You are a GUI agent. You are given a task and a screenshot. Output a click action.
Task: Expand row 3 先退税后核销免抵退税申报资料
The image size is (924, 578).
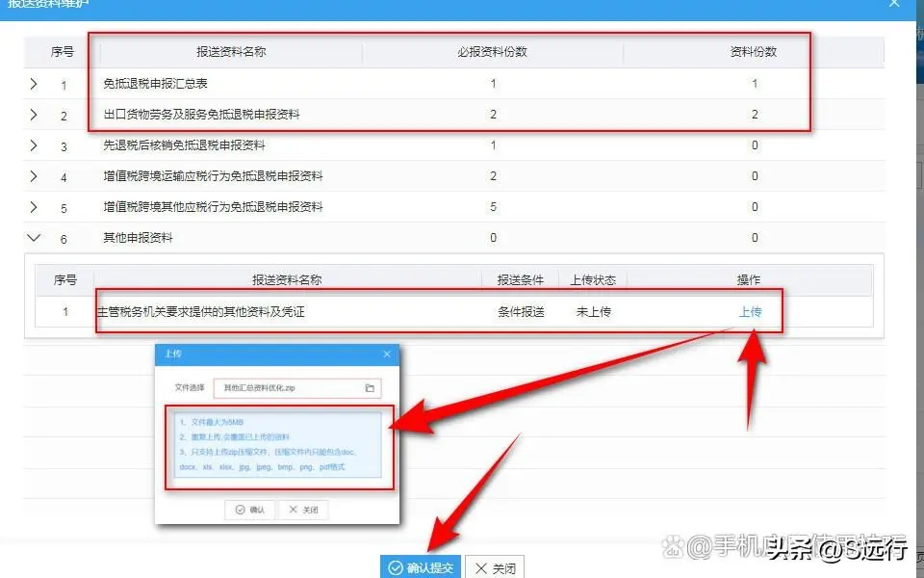(34, 145)
